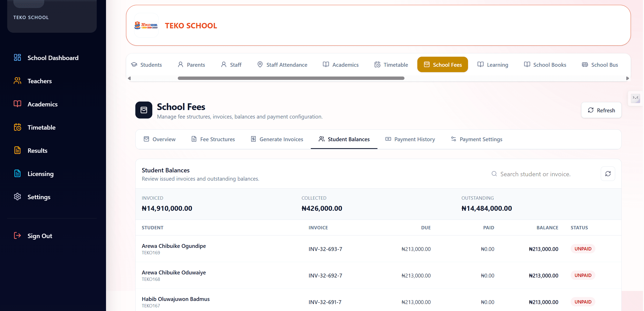Open the Staff Attendance top tab
The width and height of the screenshot is (644, 311).
(x=282, y=65)
